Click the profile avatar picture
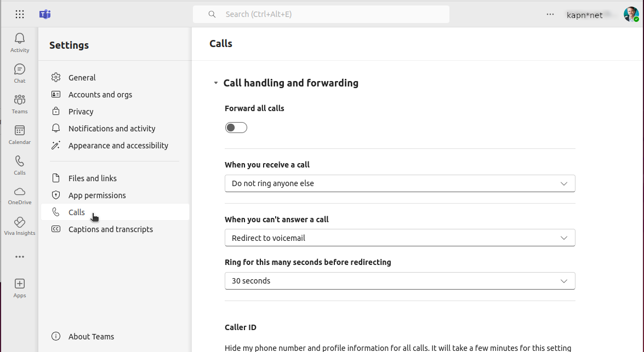644x352 pixels. [631, 14]
